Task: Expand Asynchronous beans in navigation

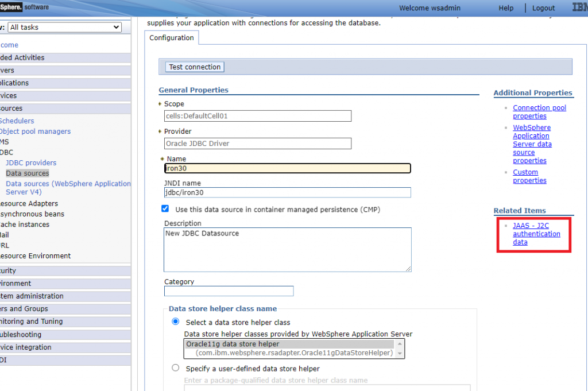Action: 32,214
